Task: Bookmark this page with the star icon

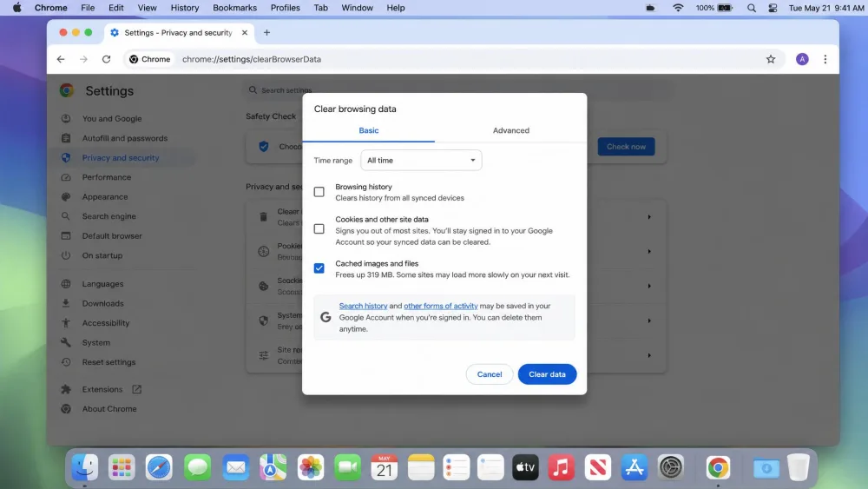Action: (x=771, y=59)
